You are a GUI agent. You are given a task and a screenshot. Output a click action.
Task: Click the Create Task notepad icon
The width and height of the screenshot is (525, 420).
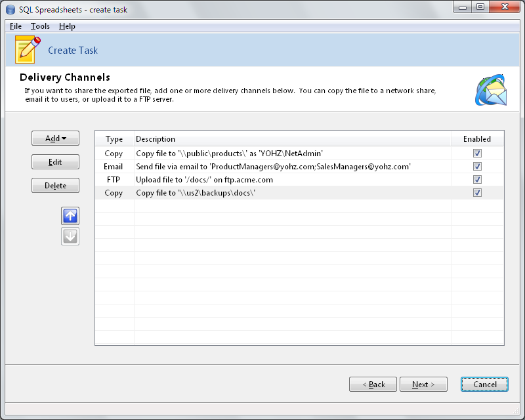click(x=28, y=50)
